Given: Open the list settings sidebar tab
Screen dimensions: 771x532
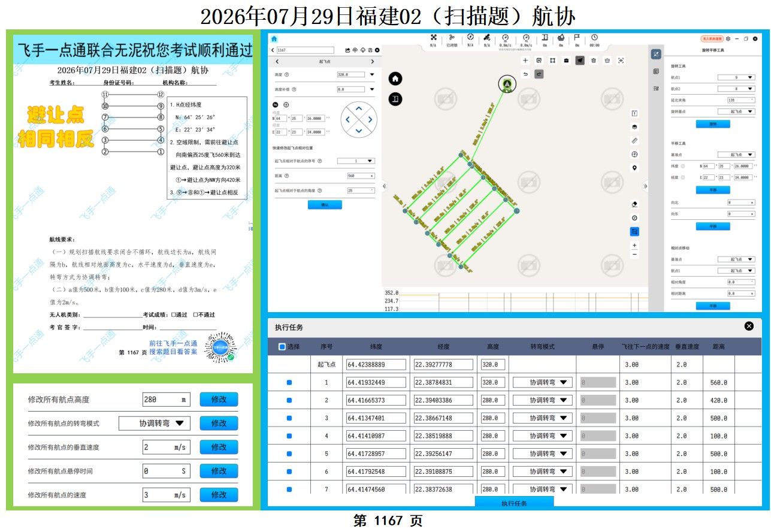Looking at the screenshot, I should [657, 89].
